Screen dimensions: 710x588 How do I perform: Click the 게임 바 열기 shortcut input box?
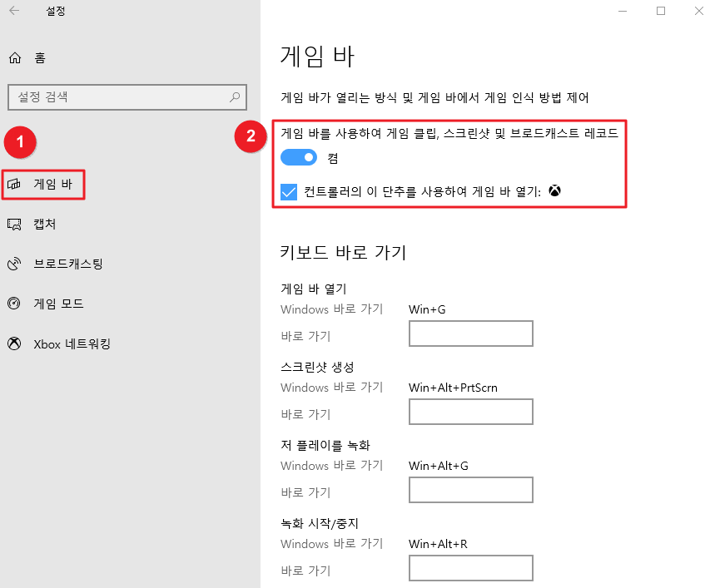pos(470,334)
